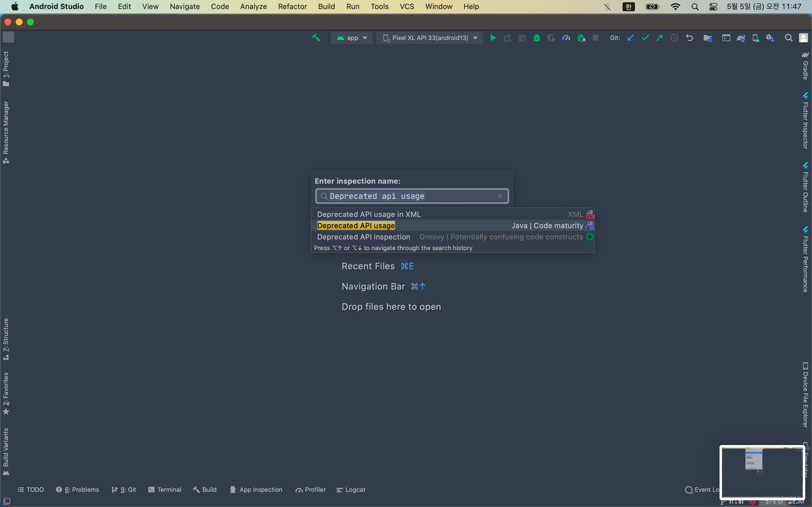812x507 pixels.
Task: Click the Debug app bug icon
Action: (x=537, y=38)
